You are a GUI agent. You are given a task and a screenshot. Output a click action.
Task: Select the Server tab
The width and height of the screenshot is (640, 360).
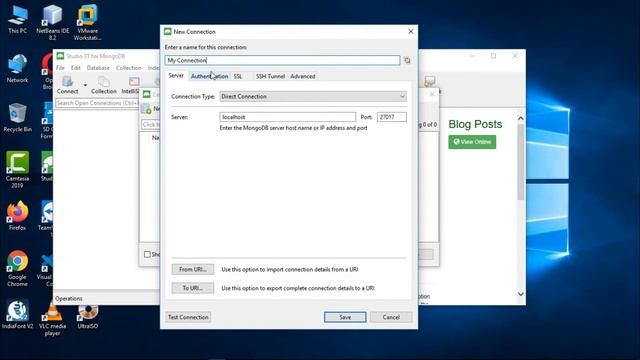176,76
